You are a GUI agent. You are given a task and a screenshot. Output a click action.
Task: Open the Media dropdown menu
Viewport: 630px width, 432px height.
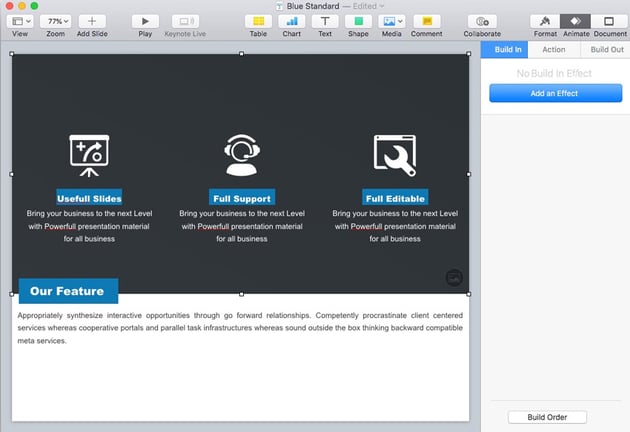[x=393, y=21]
